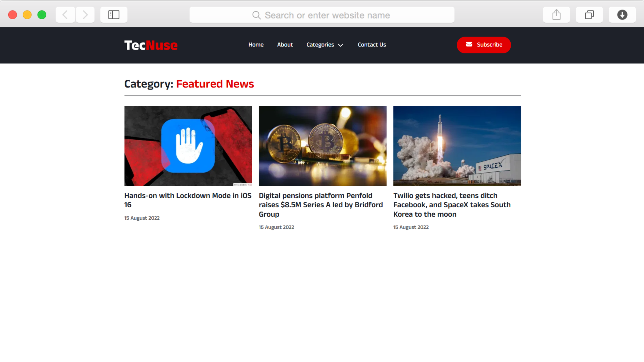The width and height of the screenshot is (644, 362).
Task: Click the envelope icon in Subscribe
Action: (469, 45)
